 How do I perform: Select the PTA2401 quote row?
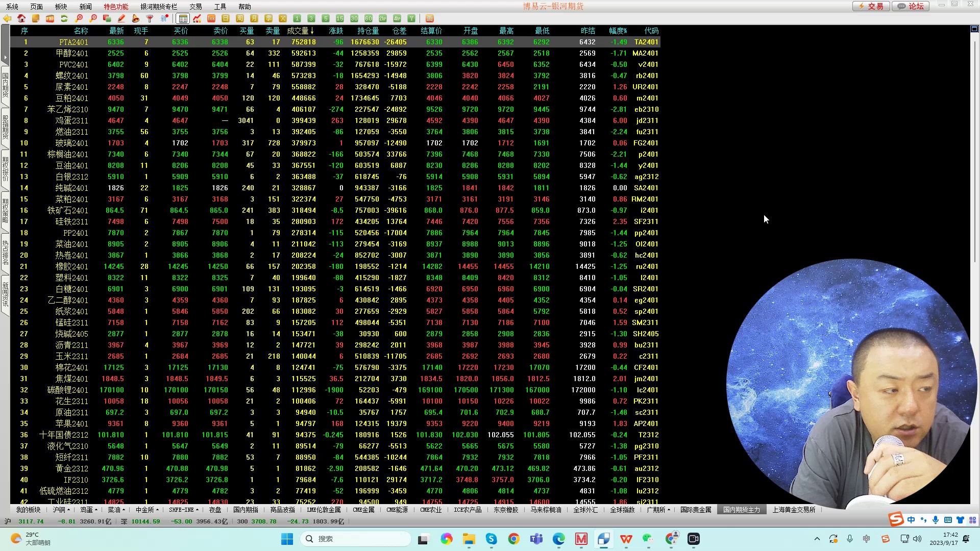[x=73, y=42]
